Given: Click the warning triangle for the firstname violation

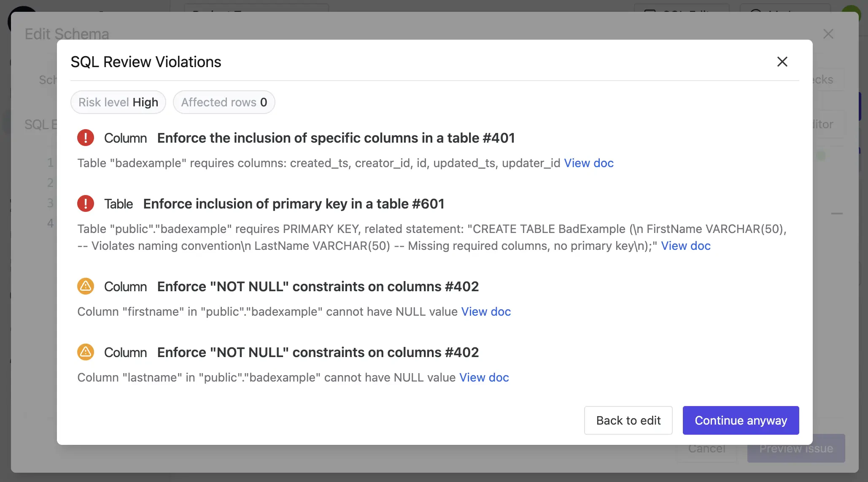Looking at the screenshot, I should 86,286.
